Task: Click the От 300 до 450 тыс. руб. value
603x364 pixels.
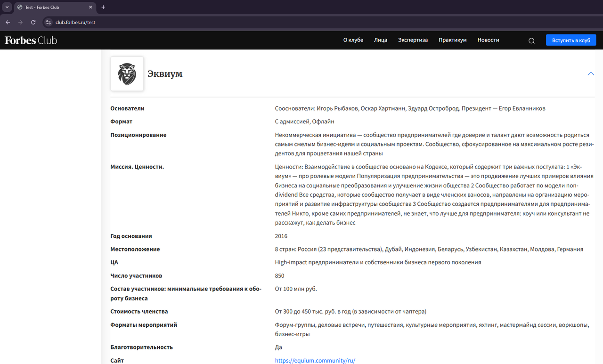Action: pyautogui.click(x=350, y=311)
